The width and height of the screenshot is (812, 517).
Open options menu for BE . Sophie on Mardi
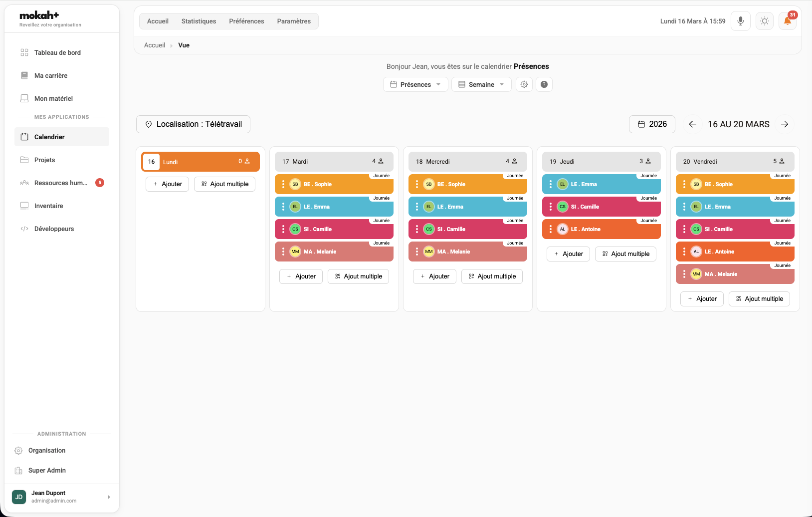(x=283, y=184)
